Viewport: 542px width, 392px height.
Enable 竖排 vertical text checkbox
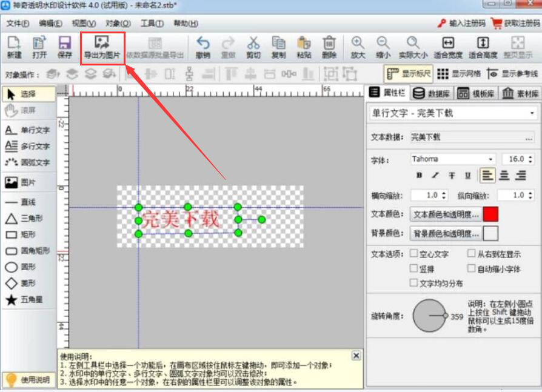413,268
